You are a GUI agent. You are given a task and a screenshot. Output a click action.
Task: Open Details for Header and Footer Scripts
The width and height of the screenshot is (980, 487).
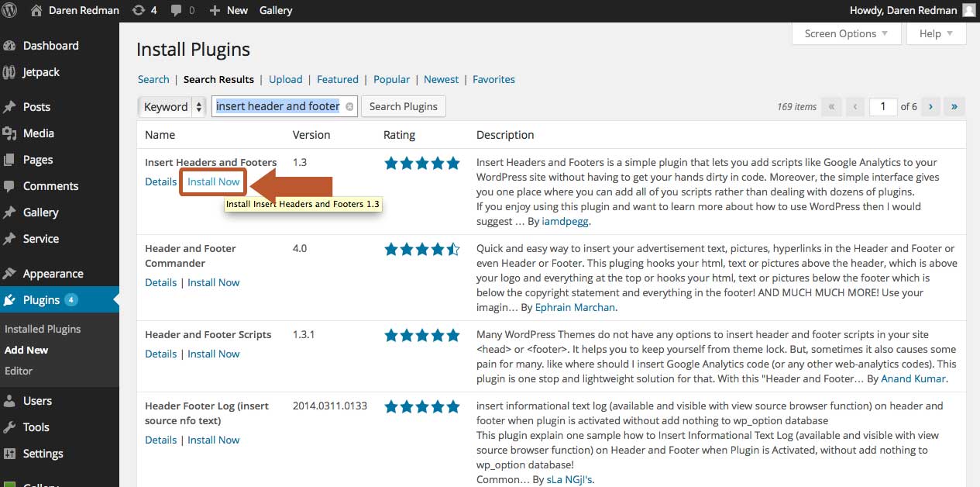[x=161, y=354]
